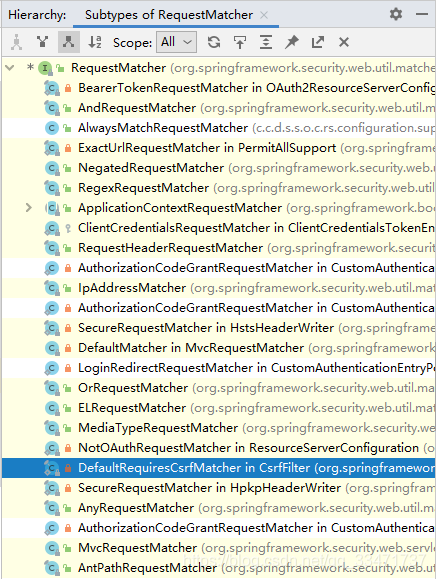Click the protected key icon beside ClientCredentialsRequestMatcher

tap(68, 229)
